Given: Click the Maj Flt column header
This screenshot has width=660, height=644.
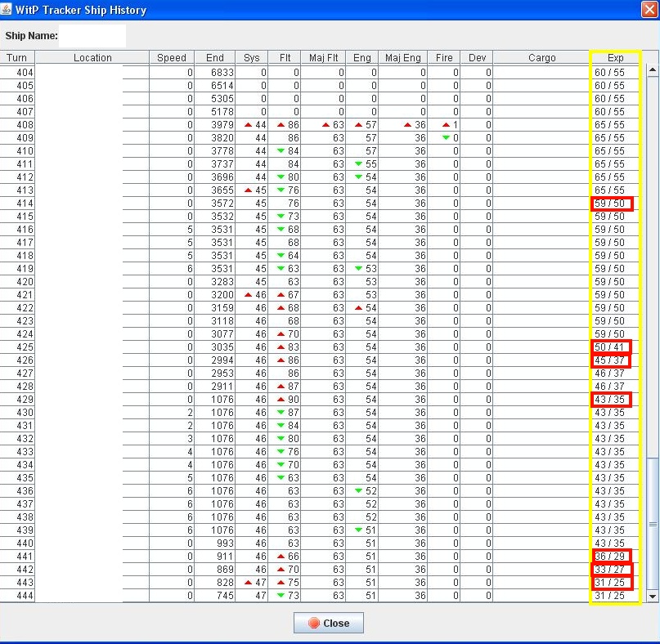Looking at the screenshot, I should [323, 58].
